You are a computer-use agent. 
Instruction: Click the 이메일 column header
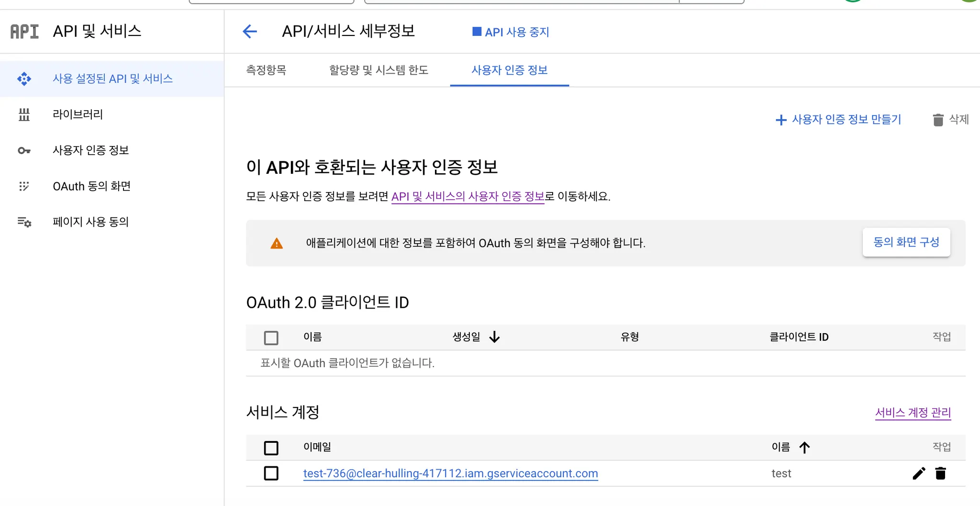pyautogui.click(x=317, y=447)
